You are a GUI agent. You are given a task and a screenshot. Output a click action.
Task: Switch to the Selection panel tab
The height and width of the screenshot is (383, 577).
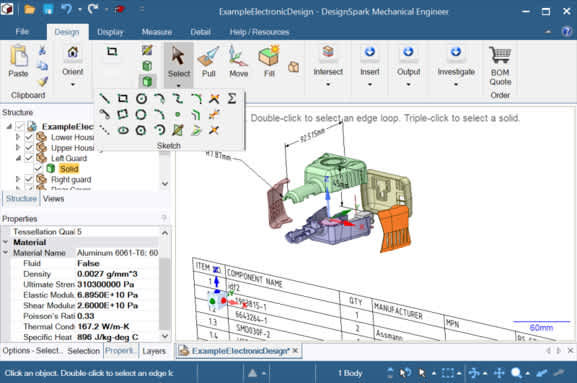(x=84, y=351)
